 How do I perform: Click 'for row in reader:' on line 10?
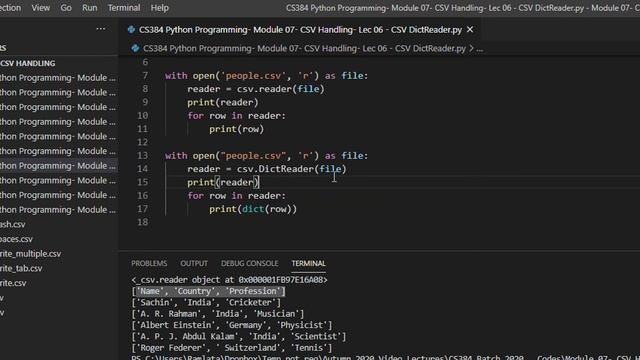click(236, 116)
